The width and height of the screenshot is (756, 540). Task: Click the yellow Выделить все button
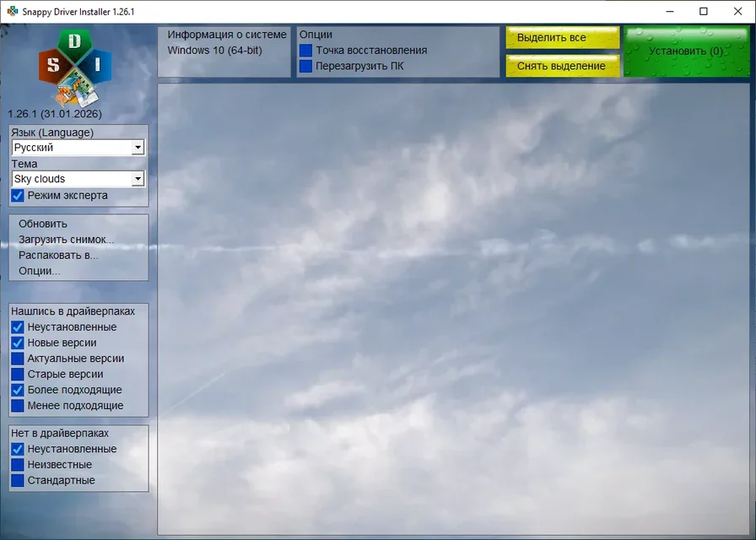(x=563, y=38)
